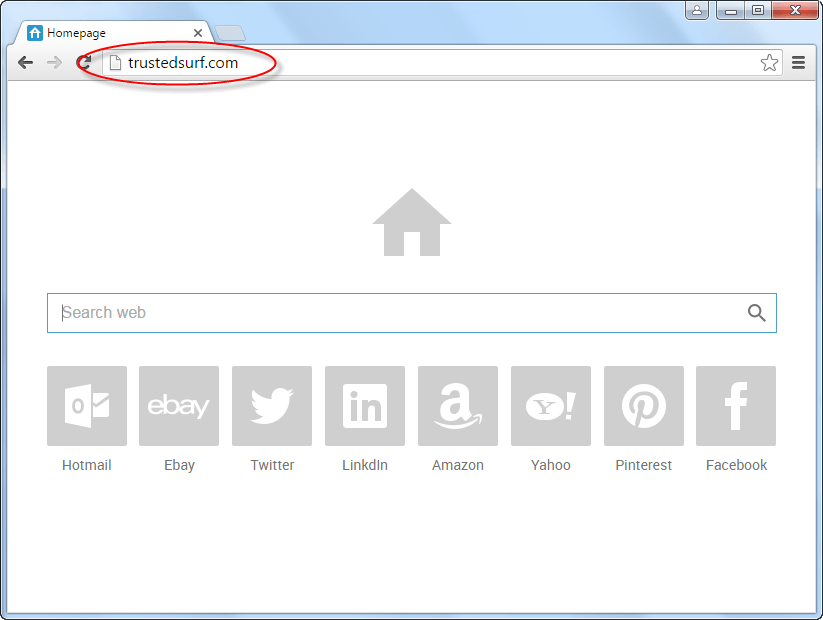Close the Homepage tab
The height and width of the screenshot is (620, 823).
198,33
